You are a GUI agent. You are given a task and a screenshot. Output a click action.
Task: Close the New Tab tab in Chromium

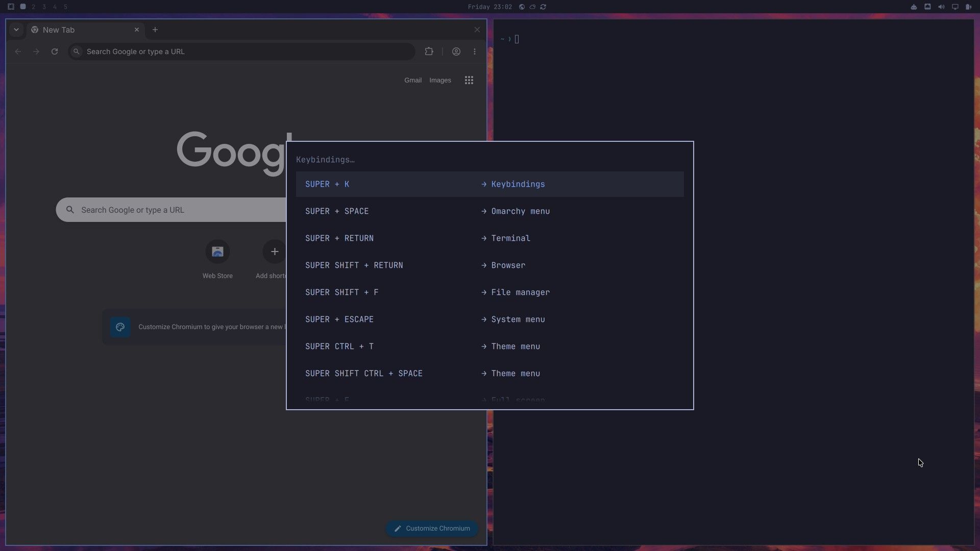click(137, 30)
